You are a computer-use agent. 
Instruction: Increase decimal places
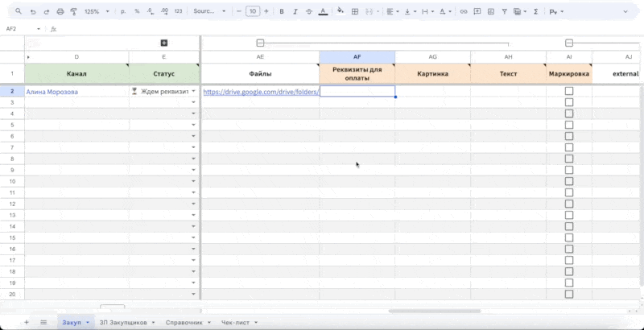coord(164,11)
